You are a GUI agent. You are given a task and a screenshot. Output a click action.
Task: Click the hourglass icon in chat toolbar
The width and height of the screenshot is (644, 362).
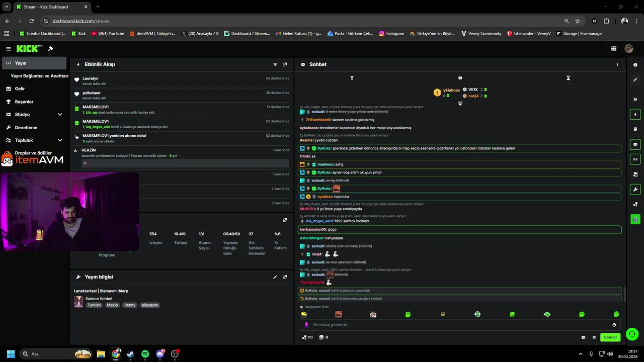click(568, 78)
